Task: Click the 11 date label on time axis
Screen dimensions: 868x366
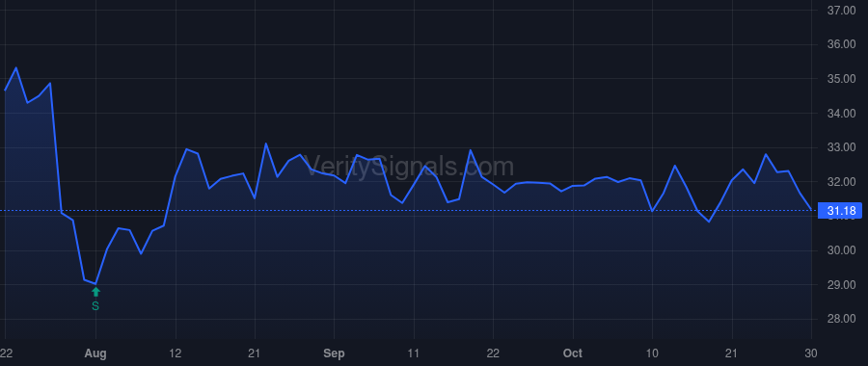Action: click(x=414, y=353)
